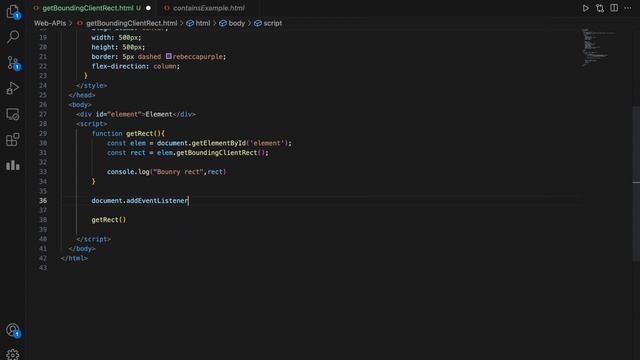The height and width of the screenshot is (360, 640).
Task: Click 'getBoundingClientRect' in line 31
Action: point(217,153)
